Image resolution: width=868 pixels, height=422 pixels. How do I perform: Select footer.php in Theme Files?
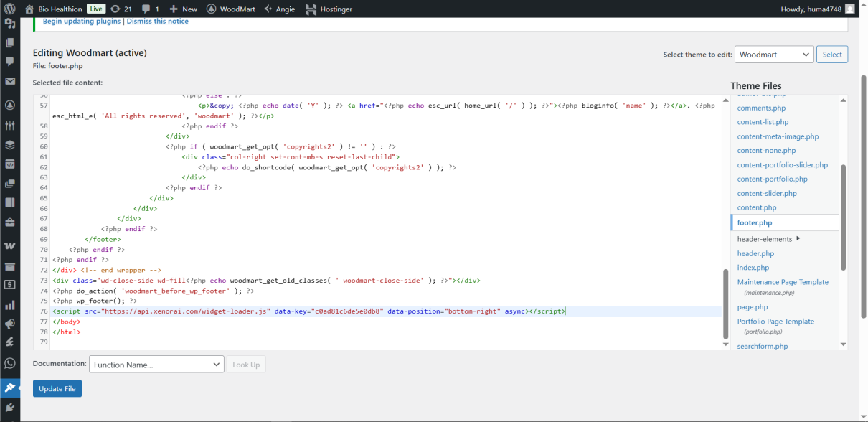pos(785,222)
